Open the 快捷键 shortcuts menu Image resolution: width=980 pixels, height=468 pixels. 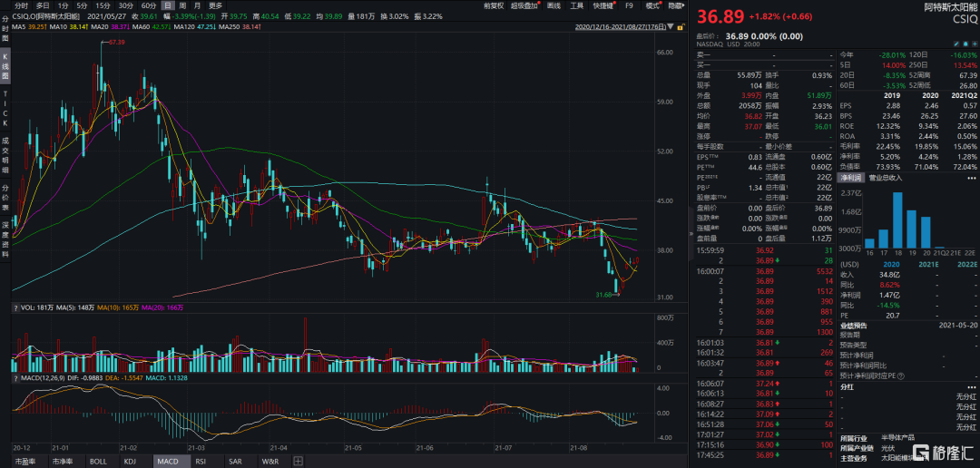603,5
